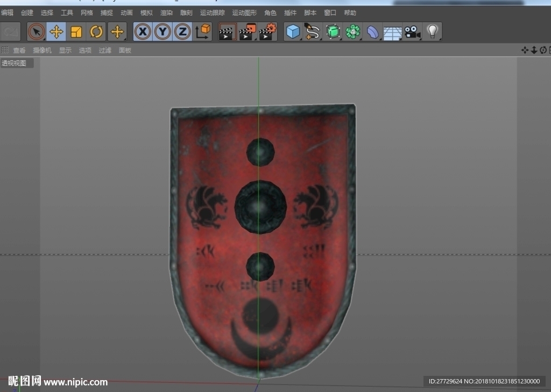
Task: Open the Deformer bend object group
Action: [x=372, y=32]
